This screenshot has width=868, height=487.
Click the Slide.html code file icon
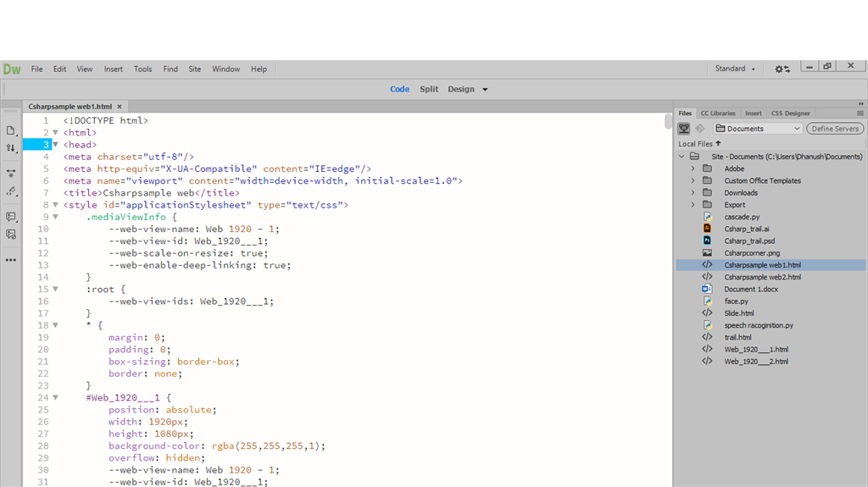(x=707, y=313)
